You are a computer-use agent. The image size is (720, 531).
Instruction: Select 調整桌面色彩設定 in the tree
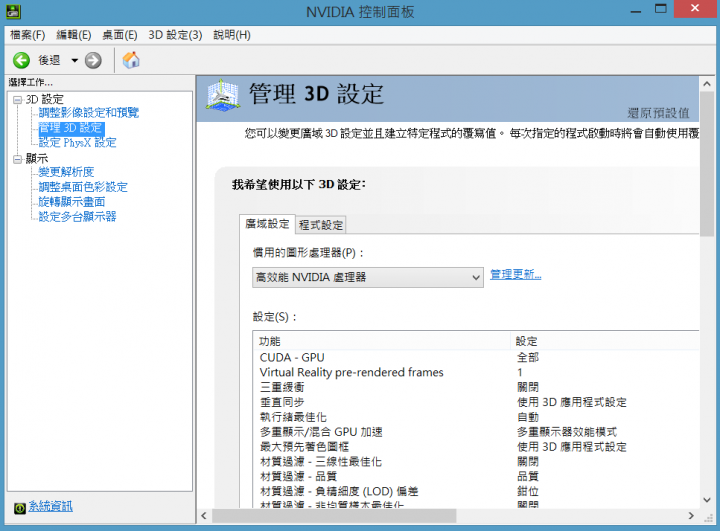tap(83, 187)
